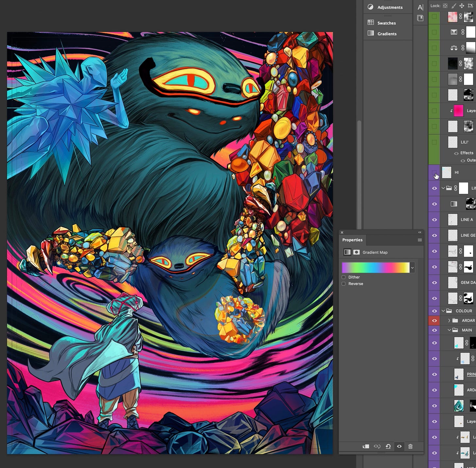
Task: Collapse the MAIN group
Action: pyautogui.click(x=449, y=330)
